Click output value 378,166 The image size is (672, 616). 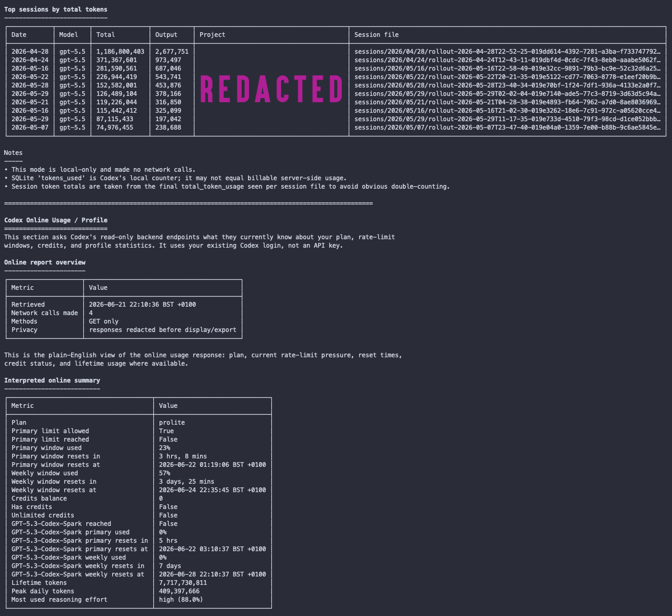pos(168,94)
